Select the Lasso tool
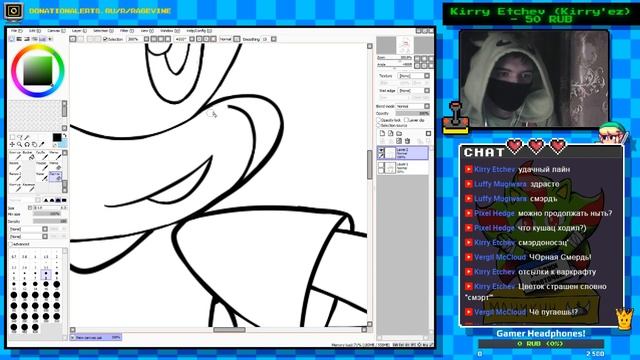Image resolution: width=640 pixels, height=360 pixels. [x=20, y=138]
